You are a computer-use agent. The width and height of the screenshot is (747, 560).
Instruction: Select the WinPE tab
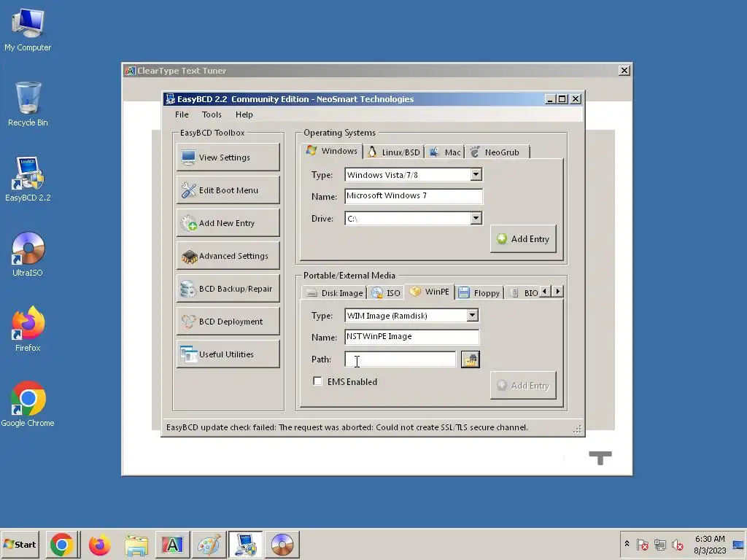click(430, 292)
